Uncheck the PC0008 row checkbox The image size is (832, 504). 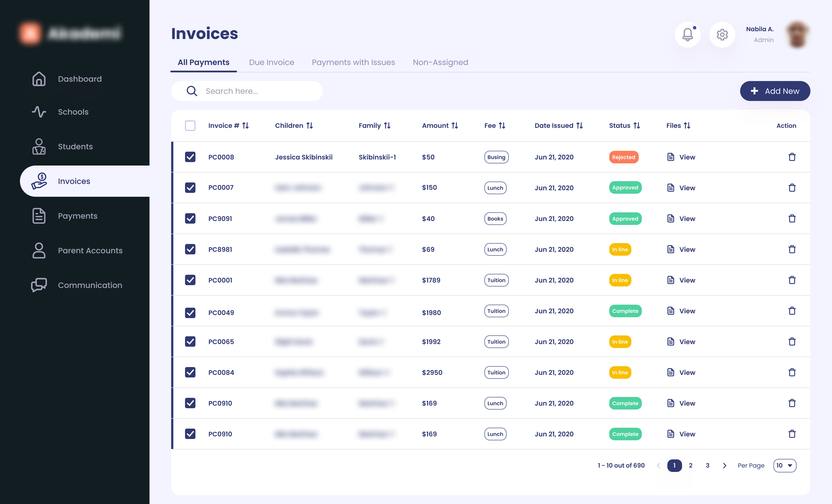click(x=190, y=157)
